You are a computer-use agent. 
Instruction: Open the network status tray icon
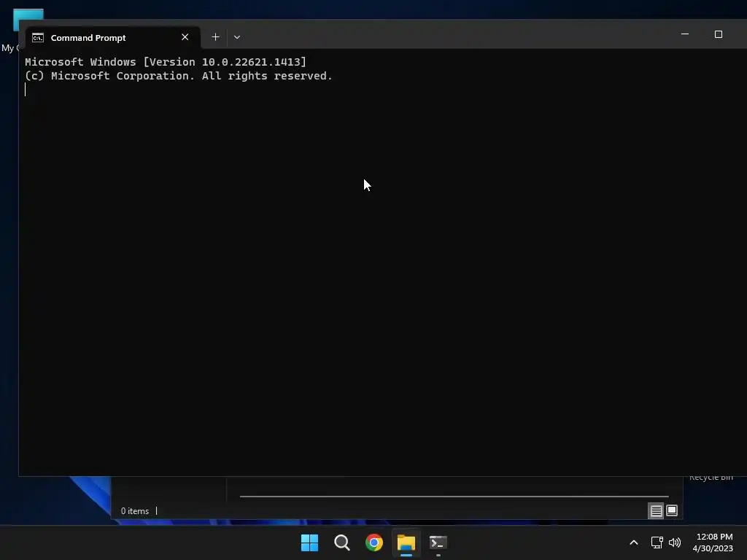tap(657, 542)
